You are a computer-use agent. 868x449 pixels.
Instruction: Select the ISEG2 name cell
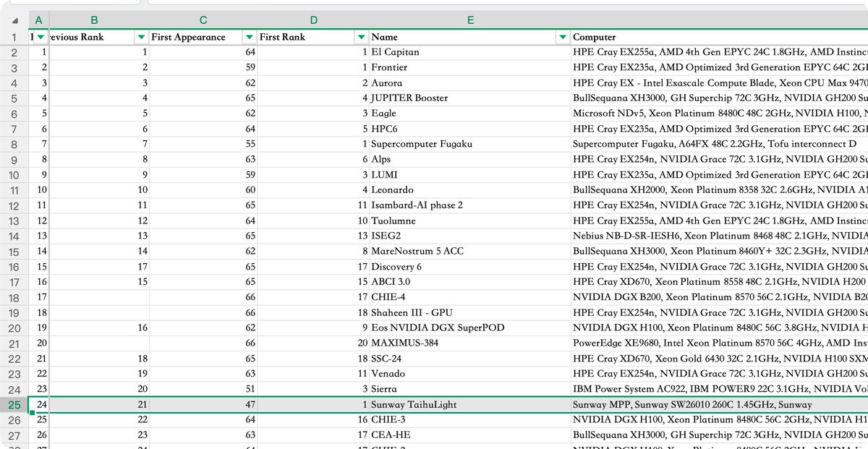coord(470,236)
